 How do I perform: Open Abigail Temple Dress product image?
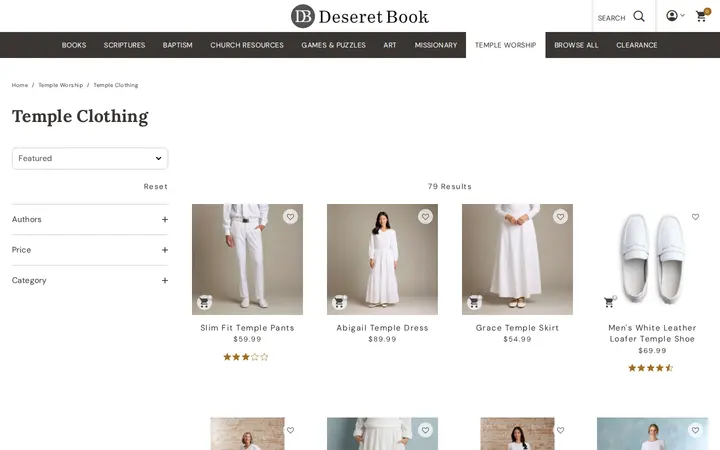point(382,259)
